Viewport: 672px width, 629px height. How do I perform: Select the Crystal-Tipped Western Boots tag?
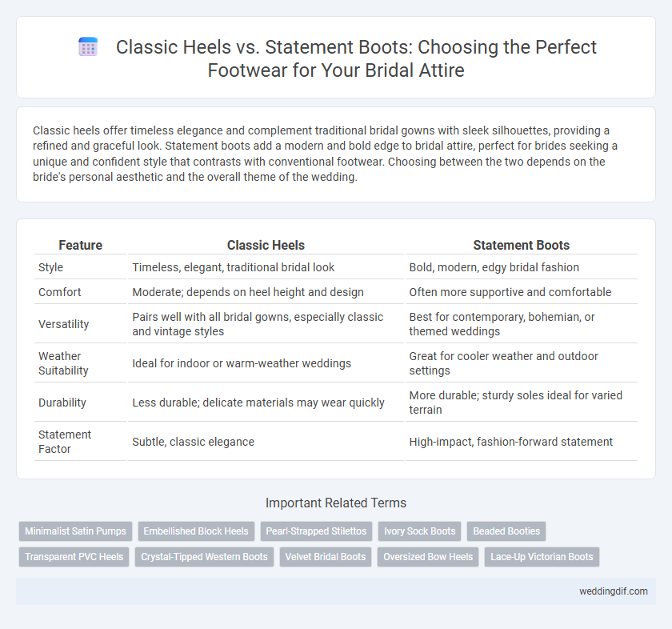[x=205, y=556]
